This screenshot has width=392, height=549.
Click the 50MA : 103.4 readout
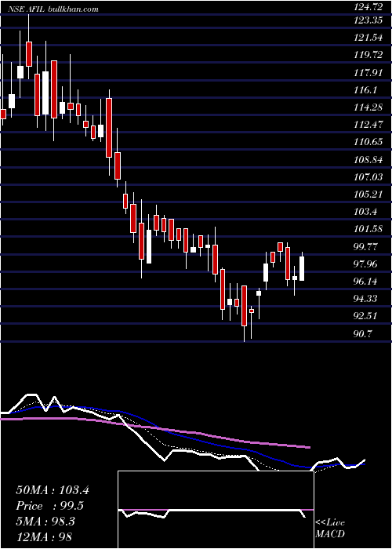pos(53,490)
